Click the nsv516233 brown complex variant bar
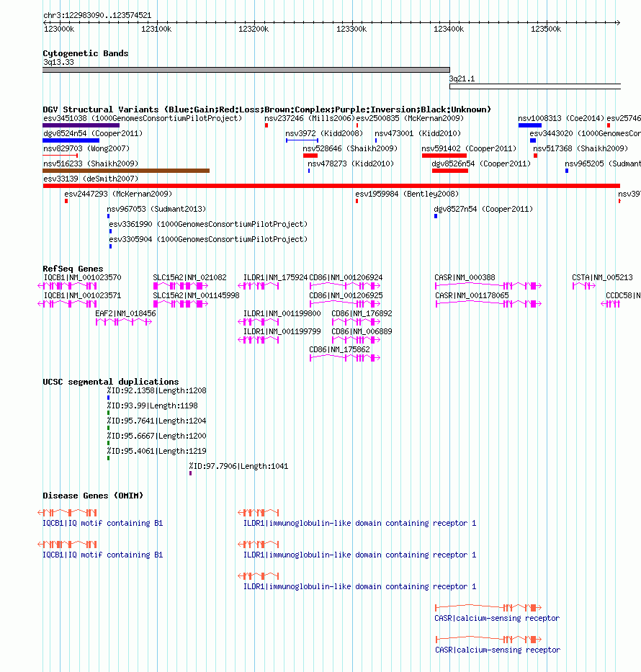Image resolution: width=641 pixels, height=672 pixels. pyautogui.click(x=126, y=171)
